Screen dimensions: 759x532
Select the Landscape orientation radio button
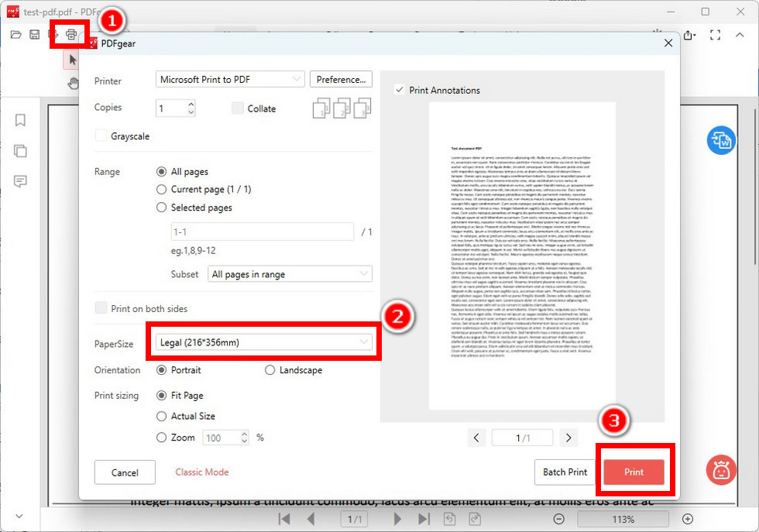pyautogui.click(x=270, y=370)
